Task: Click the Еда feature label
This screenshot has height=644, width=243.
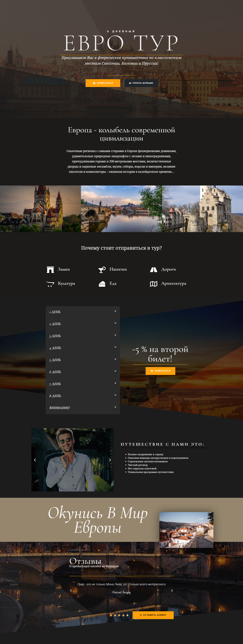Action: [x=113, y=283]
